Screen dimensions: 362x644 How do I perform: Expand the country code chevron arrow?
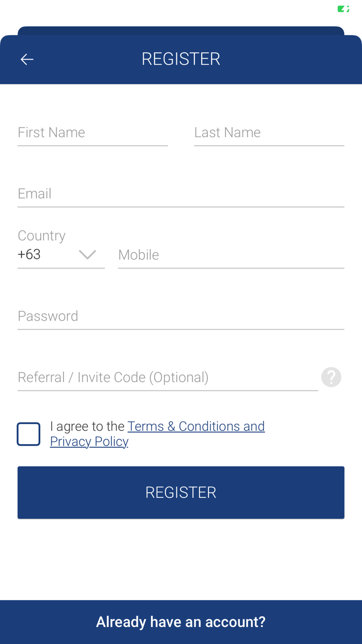(87, 255)
